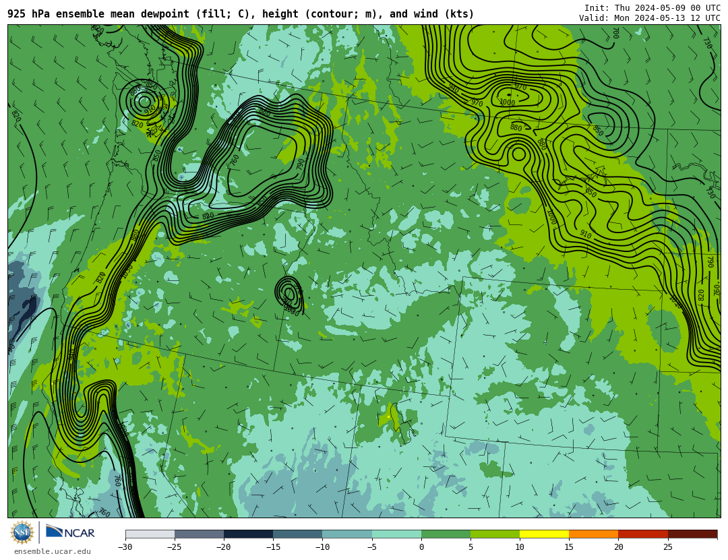Click the 0 to 5 green swatch

click(x=446, y=534)
